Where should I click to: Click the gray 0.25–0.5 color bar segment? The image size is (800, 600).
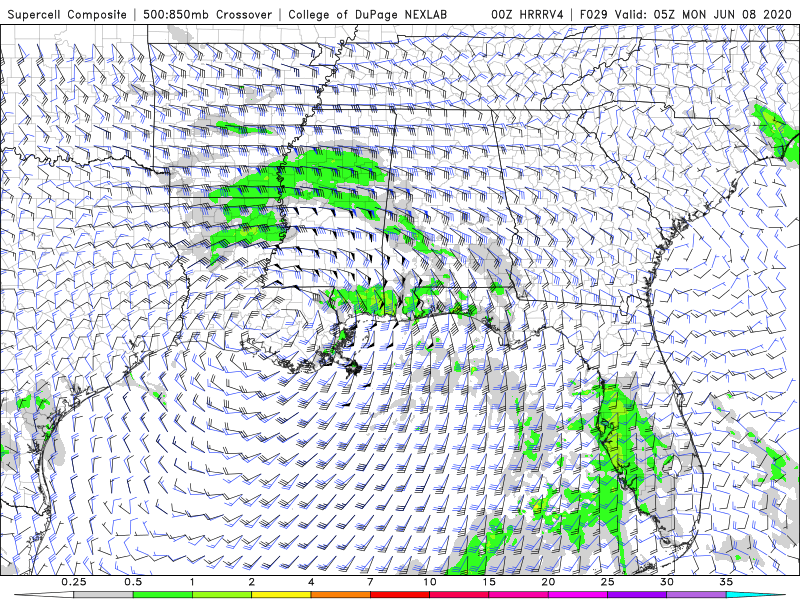(103, 595)
